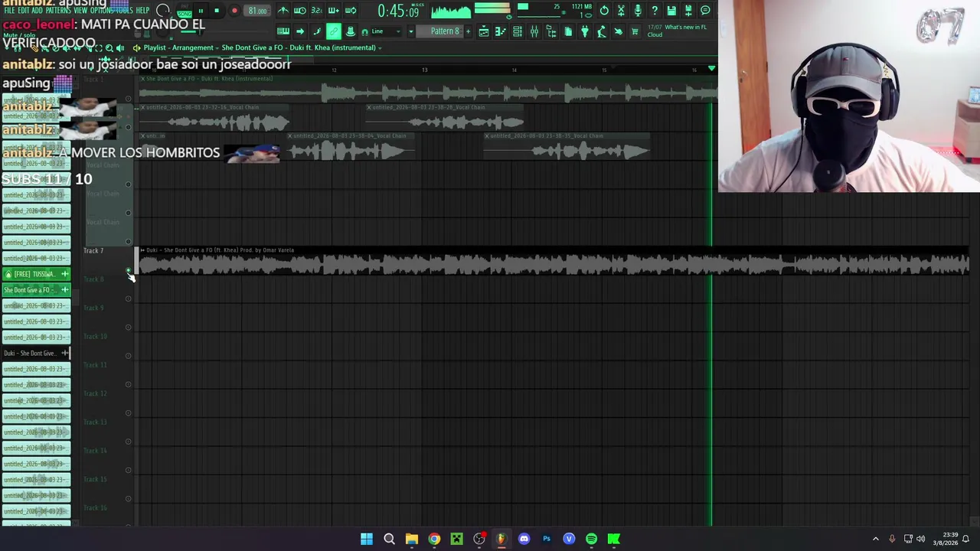Show hidden system tray icons
The width and height of the screenshot is (980, 551).
pyautogui.click(x=876, y=539)
